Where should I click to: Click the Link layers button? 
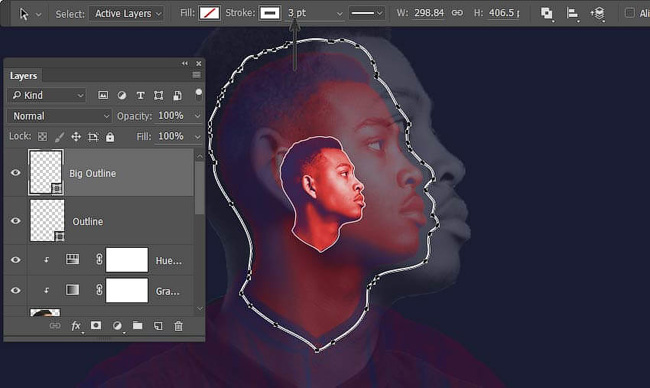55,326
